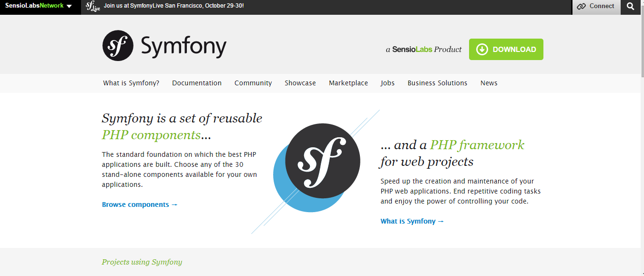
Task: Click the green DOWNLOAD button
Action: coord(506,49)
